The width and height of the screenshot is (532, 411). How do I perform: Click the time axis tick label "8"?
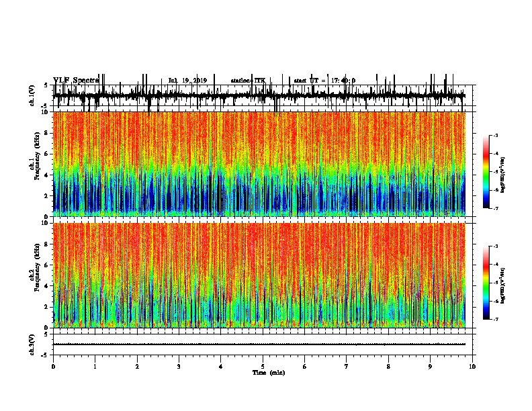[388, 367]
